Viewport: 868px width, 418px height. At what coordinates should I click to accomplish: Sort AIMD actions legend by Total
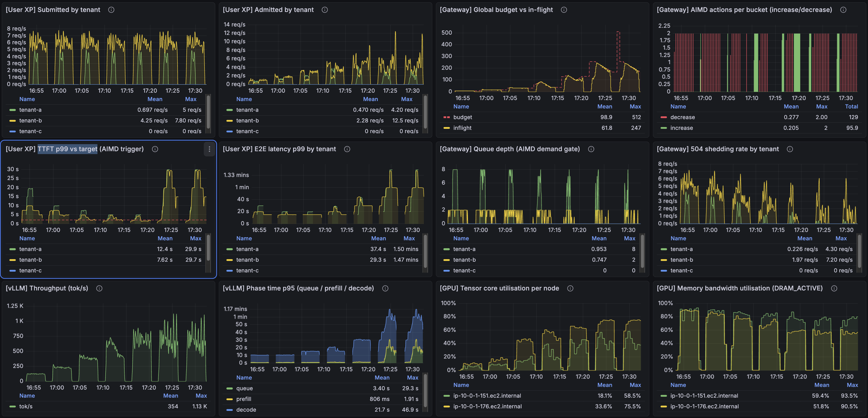851,106
